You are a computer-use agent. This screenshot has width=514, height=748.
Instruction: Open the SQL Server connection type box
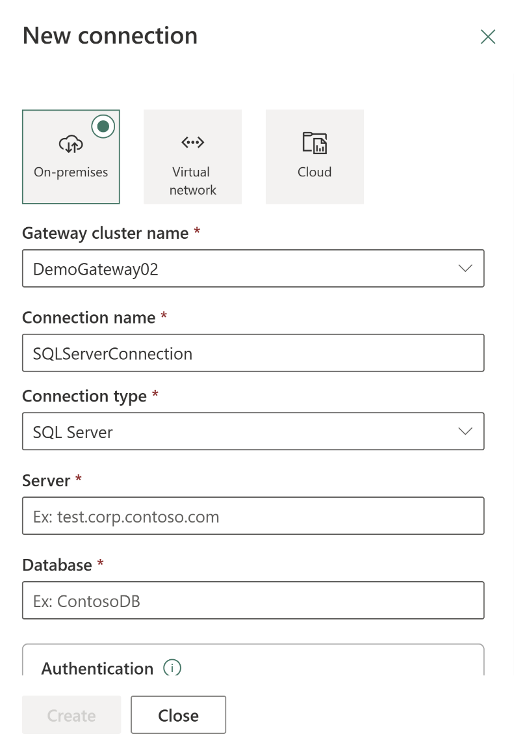pos(253,431)
